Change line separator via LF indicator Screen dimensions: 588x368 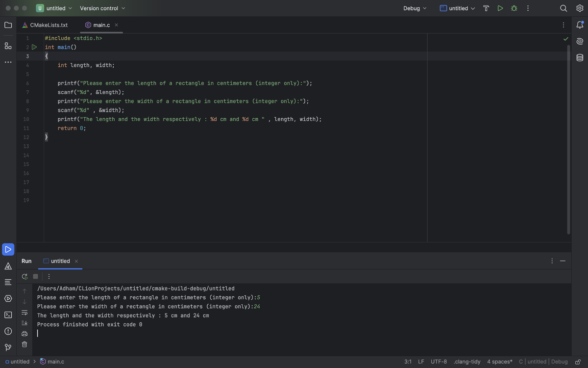tap(421, 362)
